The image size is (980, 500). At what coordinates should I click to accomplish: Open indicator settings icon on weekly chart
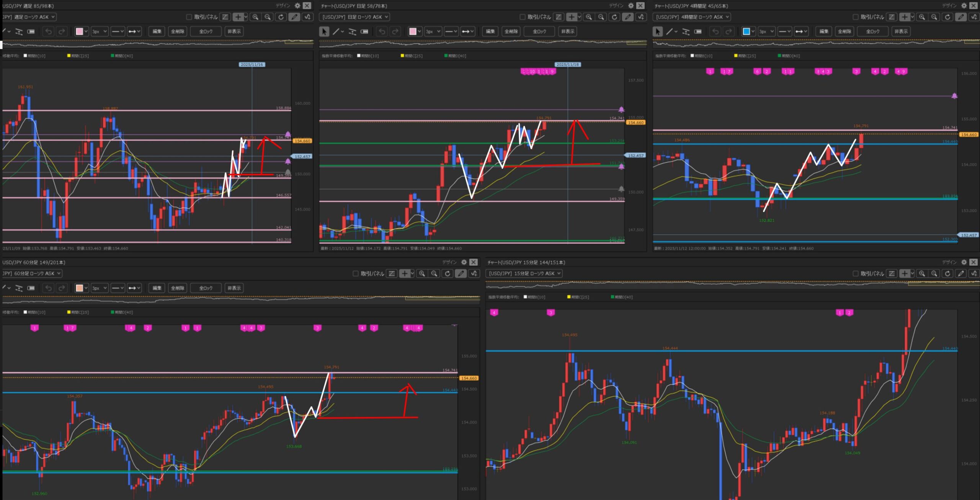pos(308,17)
